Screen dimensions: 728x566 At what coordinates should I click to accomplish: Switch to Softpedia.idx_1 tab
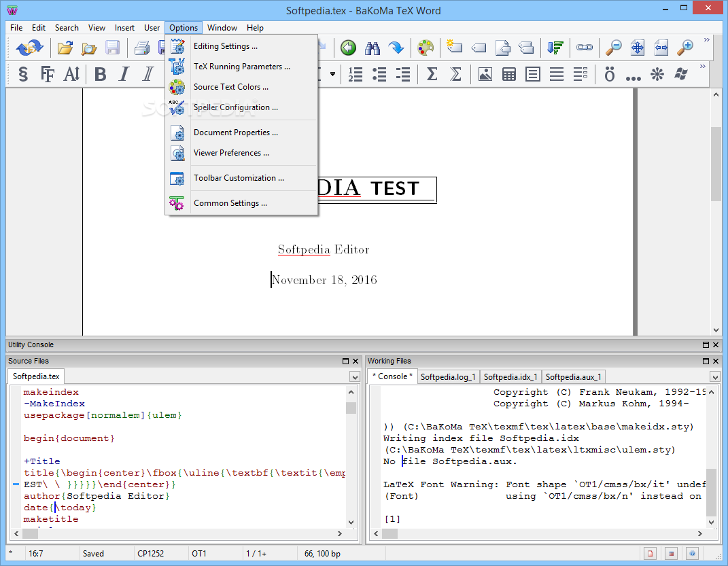point(510,376)
